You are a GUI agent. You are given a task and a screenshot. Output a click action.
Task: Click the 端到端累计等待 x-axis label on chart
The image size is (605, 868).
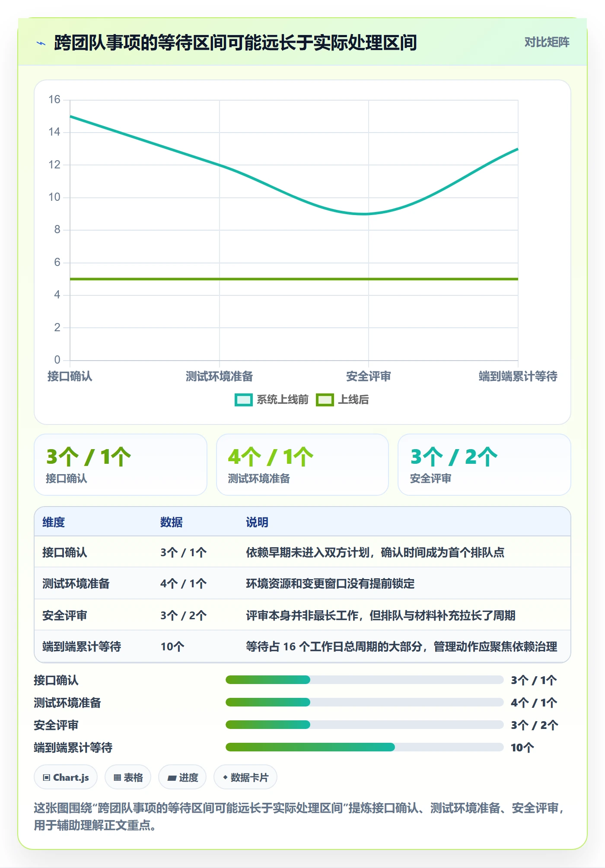[518, 376]
